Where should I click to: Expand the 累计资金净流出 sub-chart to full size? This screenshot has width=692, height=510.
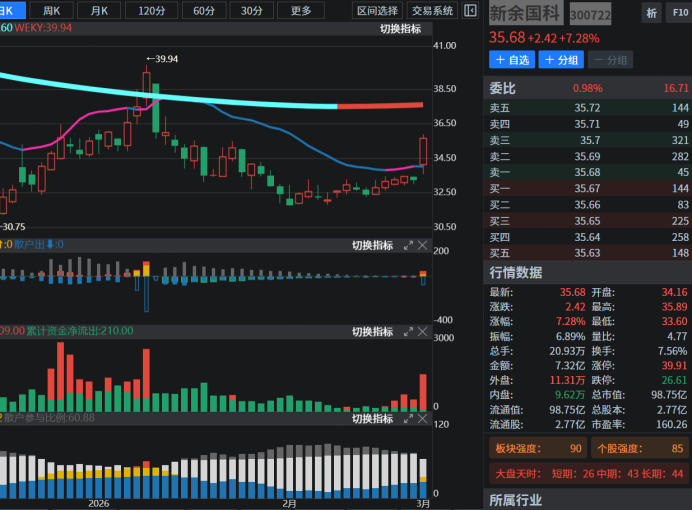pyautogui.click(x=408, y=331)
